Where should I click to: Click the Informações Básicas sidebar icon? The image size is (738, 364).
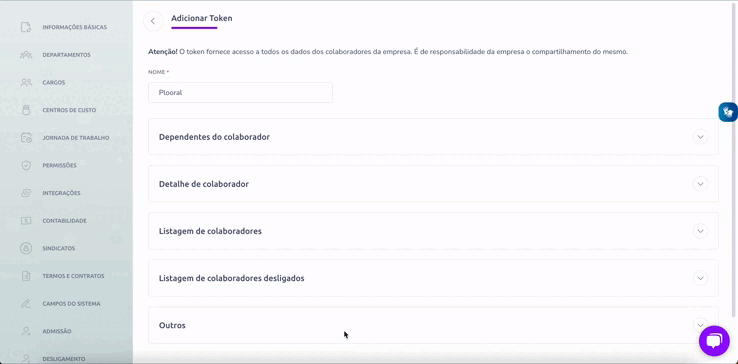(x=26, y=27)
